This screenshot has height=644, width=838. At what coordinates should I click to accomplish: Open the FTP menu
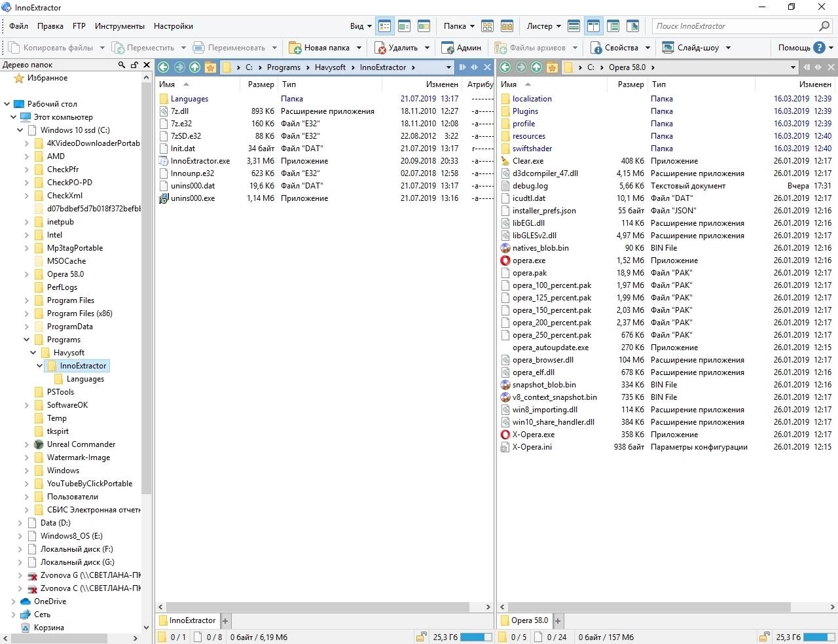(x=79, y=26)
